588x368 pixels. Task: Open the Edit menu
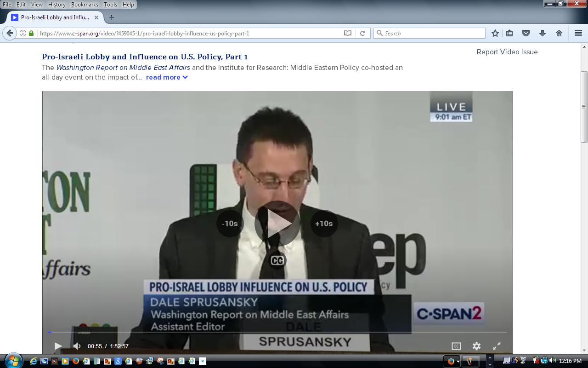[21, 4]
